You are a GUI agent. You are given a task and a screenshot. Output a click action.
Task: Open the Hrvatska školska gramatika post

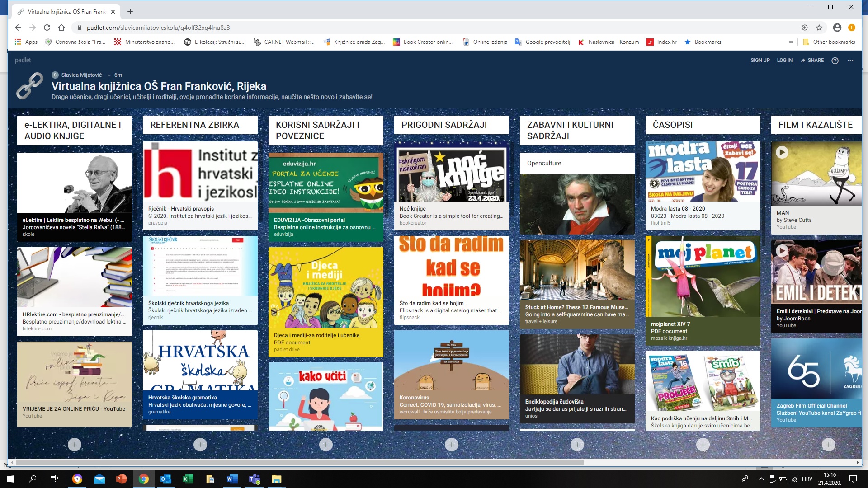click(200, 375)
